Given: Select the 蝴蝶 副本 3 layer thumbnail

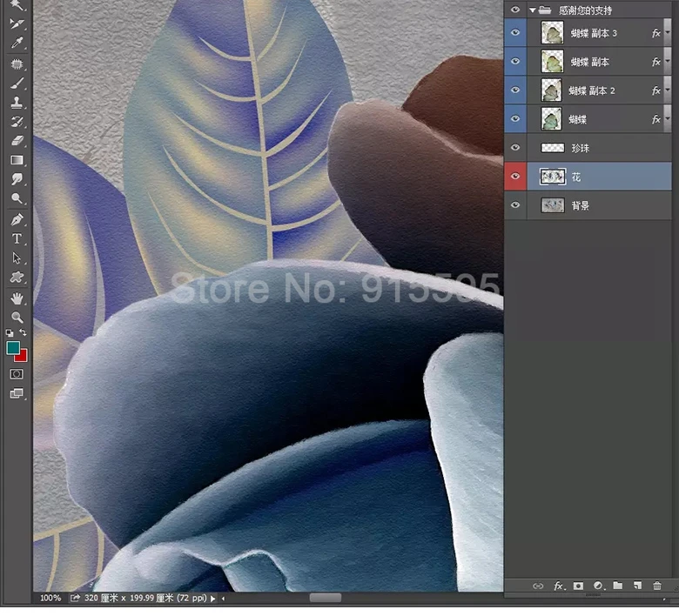Looking at the screenshot, I should click(x=553, y=32).
